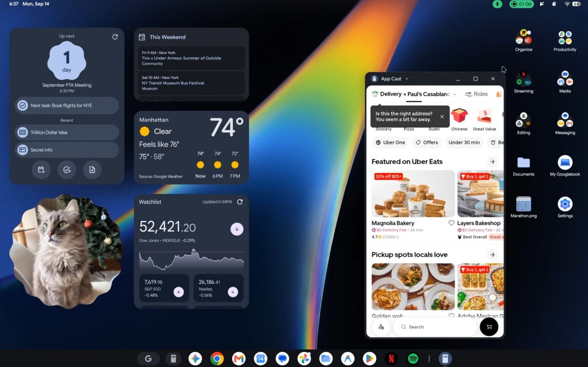The width and height of the screenshot is (588, 367).
Task: Expand Pickup spots locals love arrow
Action: [492, 254]
